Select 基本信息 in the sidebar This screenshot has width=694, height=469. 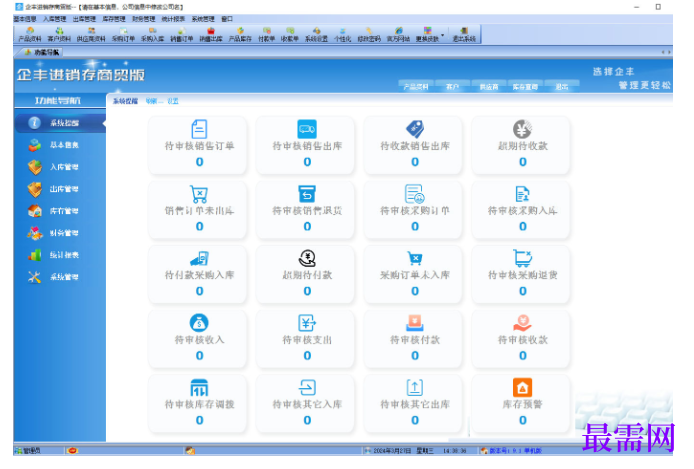click(x=60, y=145)
